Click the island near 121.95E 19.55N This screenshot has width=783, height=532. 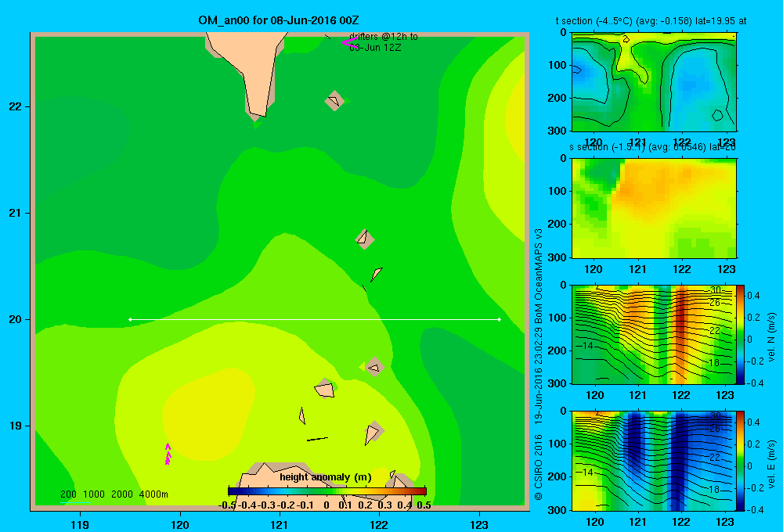pos(374,367)
